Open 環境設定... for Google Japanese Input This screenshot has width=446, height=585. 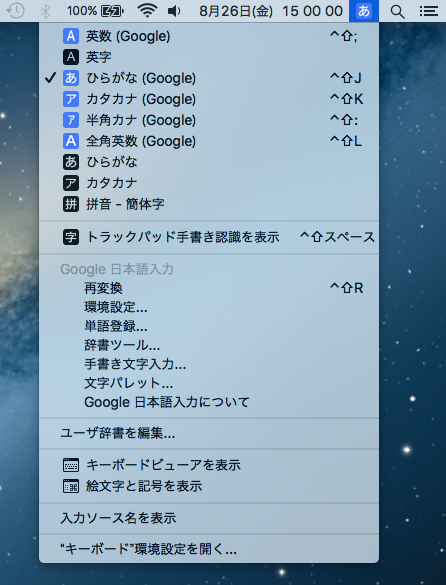209,307
